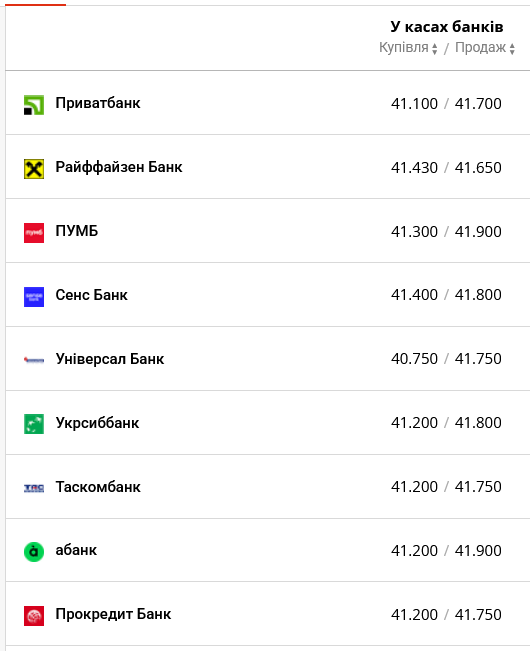
Task: Click the blue Сенс Банк logo icon
Action: click(x=34, y=297)
